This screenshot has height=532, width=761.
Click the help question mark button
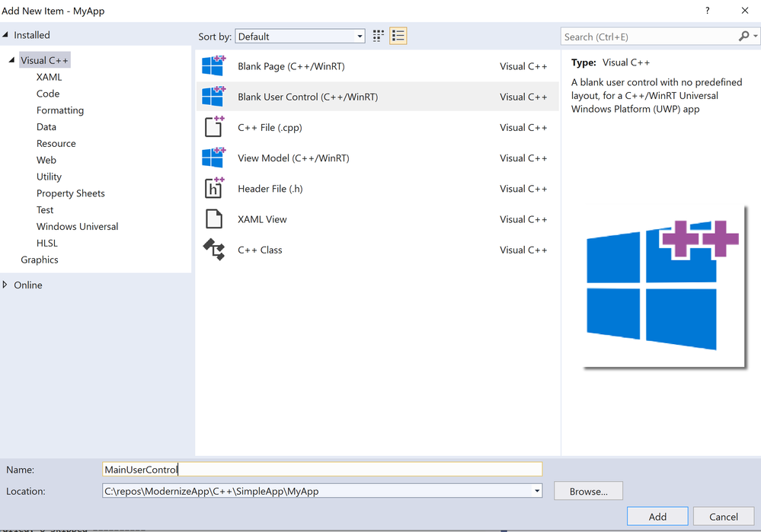click(707, 11)
